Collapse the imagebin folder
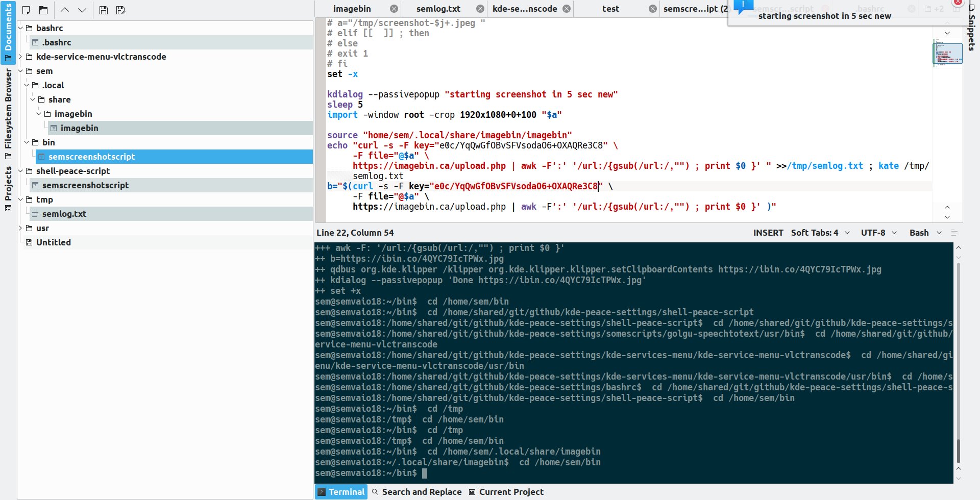The height and width of the screenshot is (500, 980). click(39, 114)
